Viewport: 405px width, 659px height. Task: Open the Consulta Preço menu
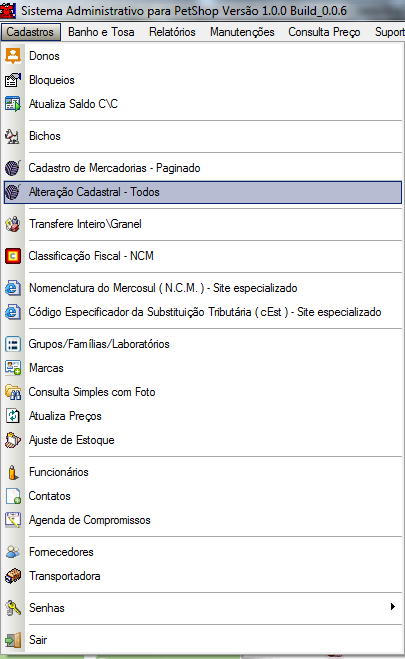click(x=324, y=32)
